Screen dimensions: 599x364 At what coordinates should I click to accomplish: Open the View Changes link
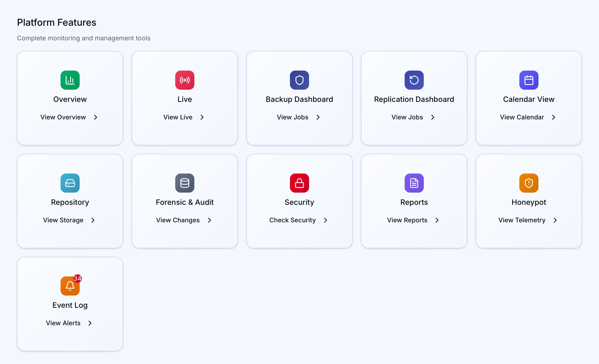178,220
